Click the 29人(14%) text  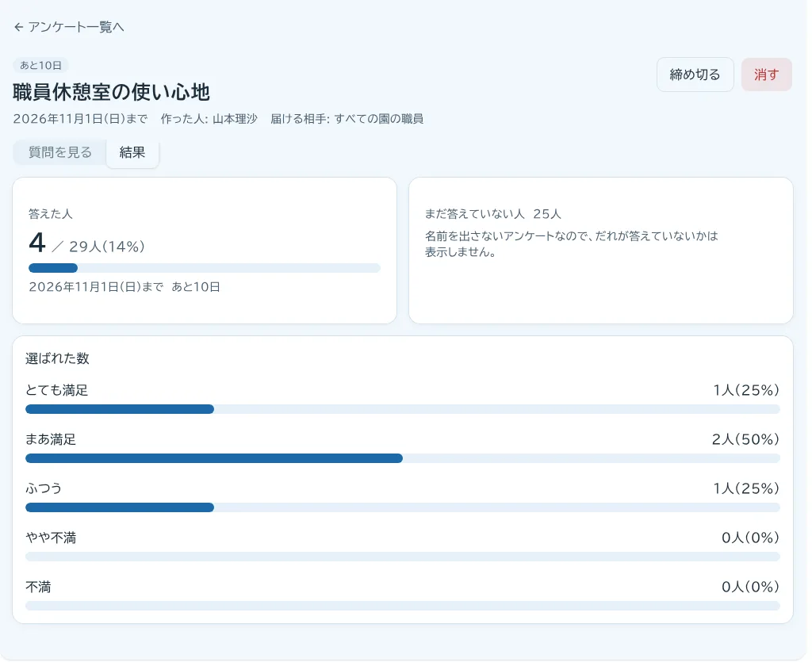point(107,247)
